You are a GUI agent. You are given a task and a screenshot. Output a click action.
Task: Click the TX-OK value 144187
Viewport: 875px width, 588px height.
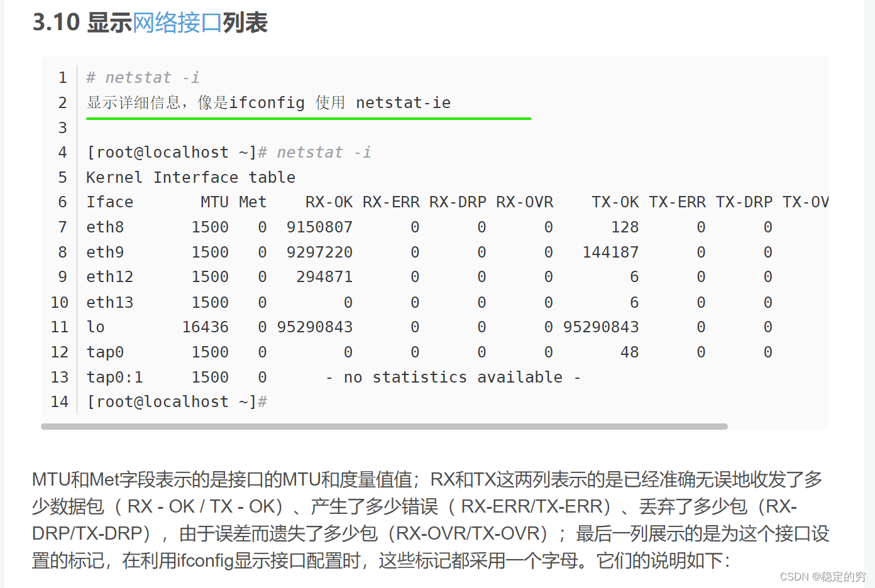(610, 252)
